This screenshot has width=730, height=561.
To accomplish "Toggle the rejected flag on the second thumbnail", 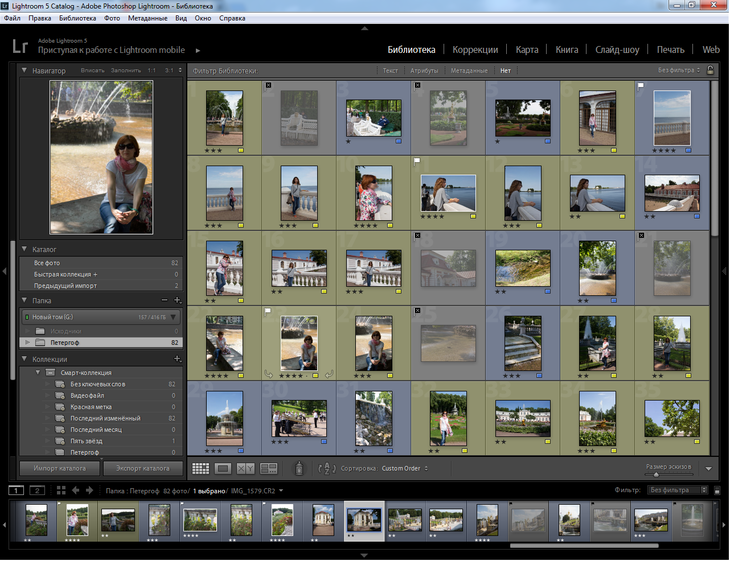I will point(269,86).
